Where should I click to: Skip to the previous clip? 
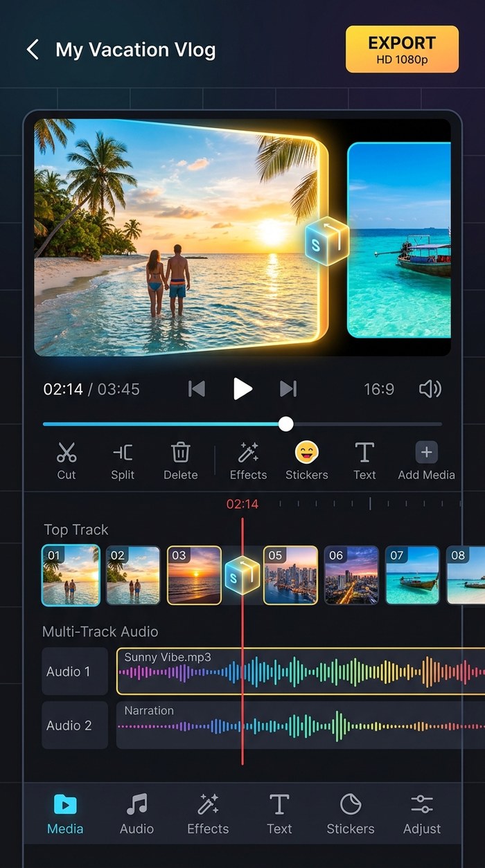197,389
